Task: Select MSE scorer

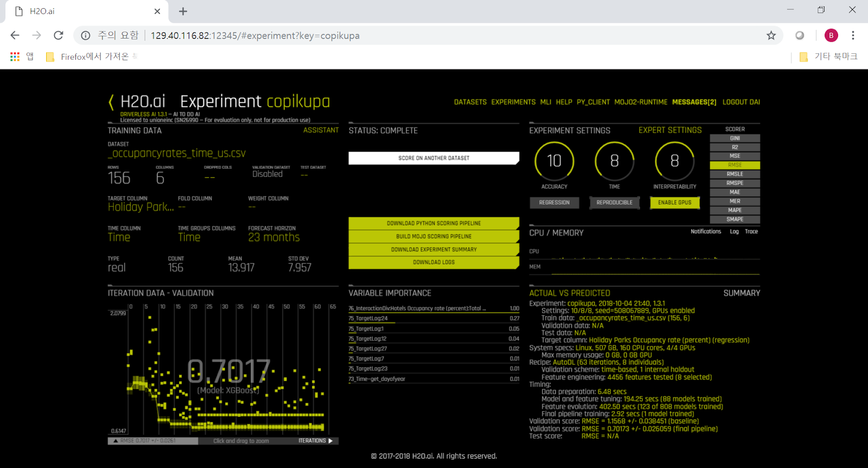Action: pos(735,156)
